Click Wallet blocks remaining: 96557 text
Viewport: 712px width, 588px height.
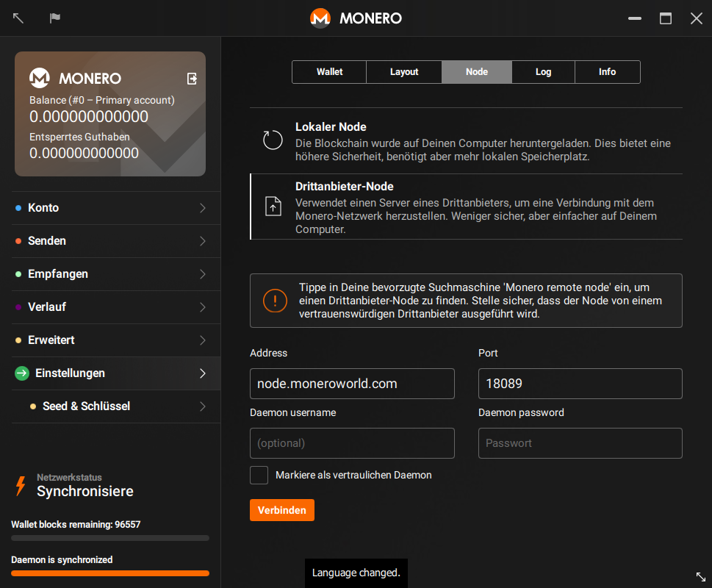pos(76,525)
